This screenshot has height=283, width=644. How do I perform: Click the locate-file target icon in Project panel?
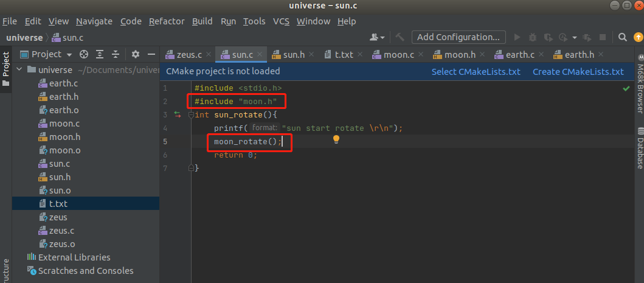[84, 54]
